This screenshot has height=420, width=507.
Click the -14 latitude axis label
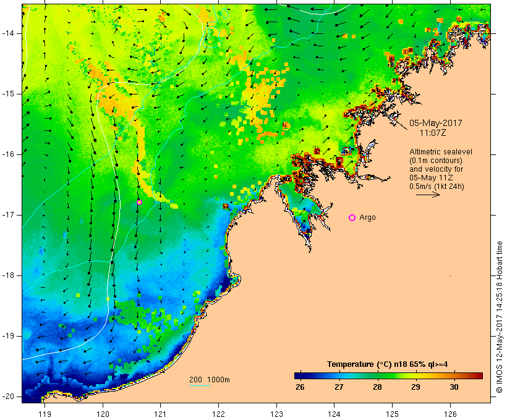8,33
